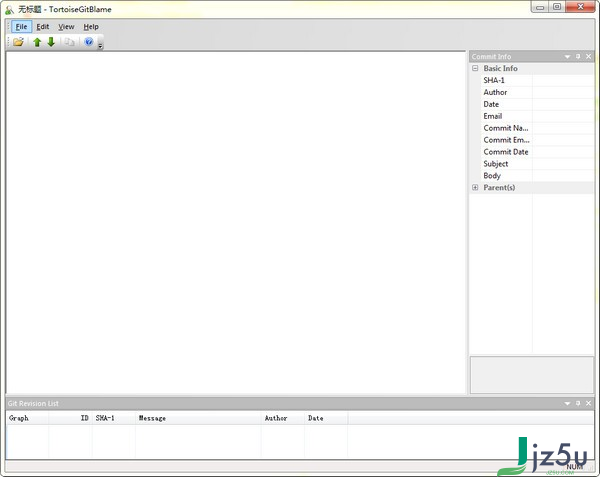Open the Commit Info panel dropdown arrow
This screenshot has width=600, height=477.
(x=567, y=57)
